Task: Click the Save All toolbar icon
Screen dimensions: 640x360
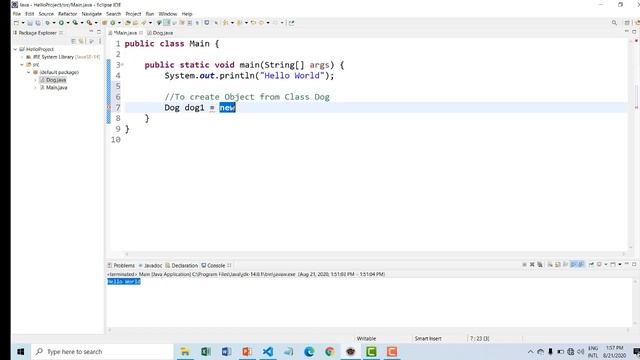Action: tap(38, 23)
